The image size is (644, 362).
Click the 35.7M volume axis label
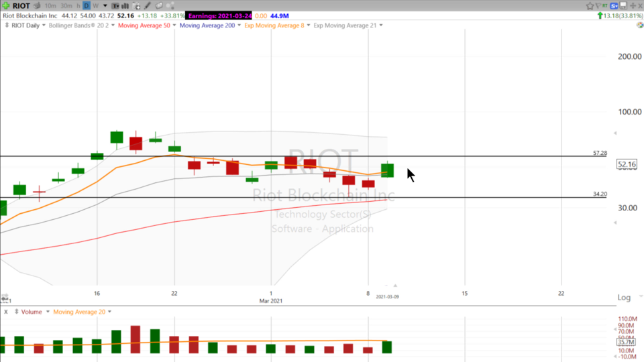click(627, 342)
